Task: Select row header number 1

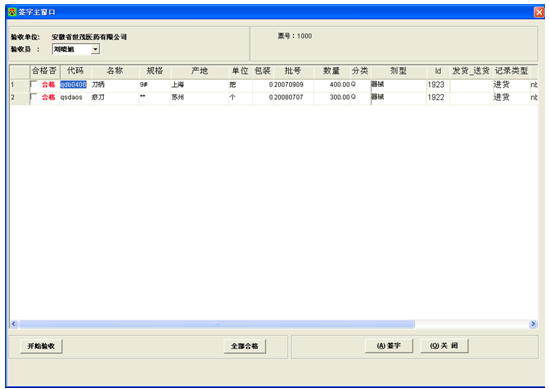Action: (20, 85)
